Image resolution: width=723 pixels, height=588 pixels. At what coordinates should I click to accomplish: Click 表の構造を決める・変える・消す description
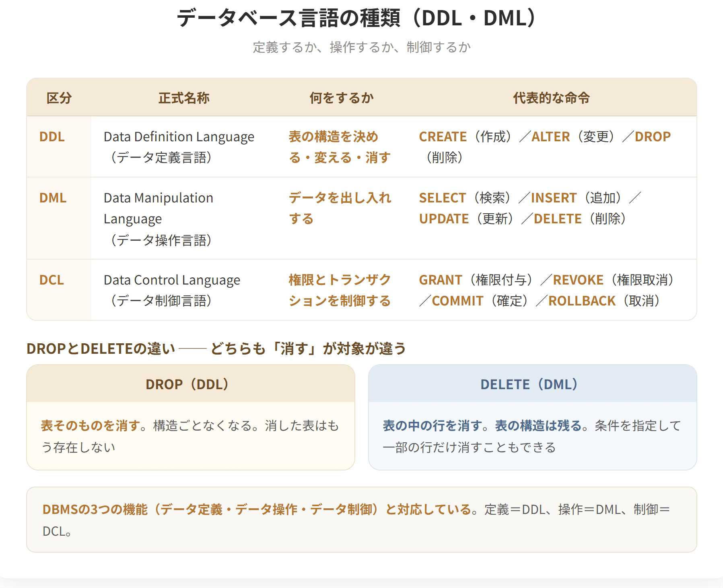click(x=340, y=147)
